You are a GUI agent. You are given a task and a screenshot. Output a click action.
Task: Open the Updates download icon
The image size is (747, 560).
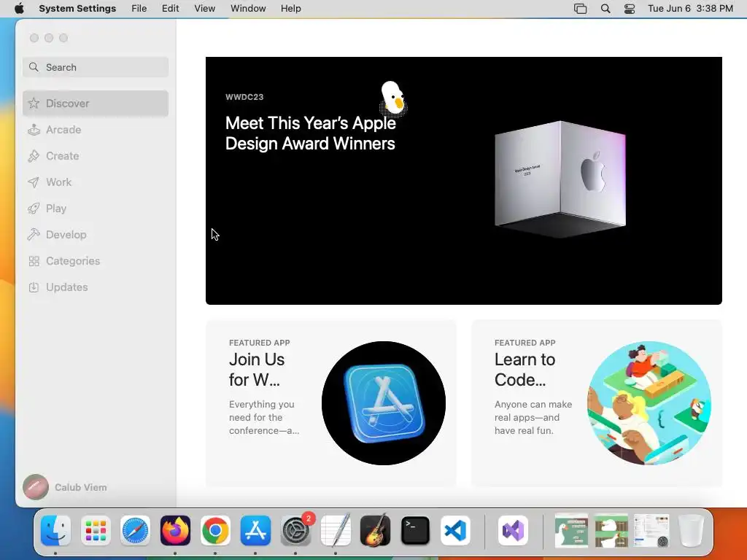click(x=34, y=287)
